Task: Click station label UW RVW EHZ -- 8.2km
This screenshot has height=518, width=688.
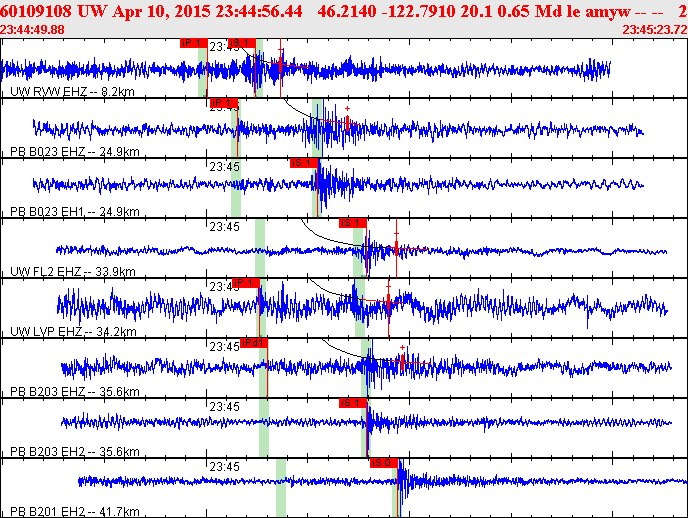Action: [72, 92]
